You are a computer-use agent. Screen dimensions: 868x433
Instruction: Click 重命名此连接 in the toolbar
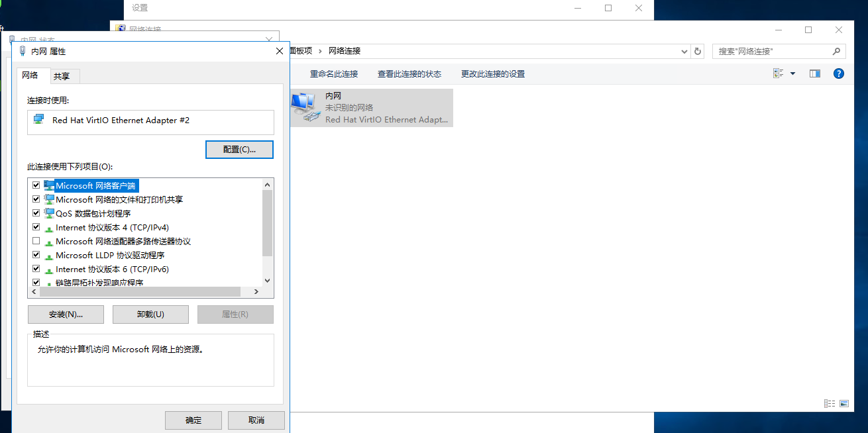(334, 73)
